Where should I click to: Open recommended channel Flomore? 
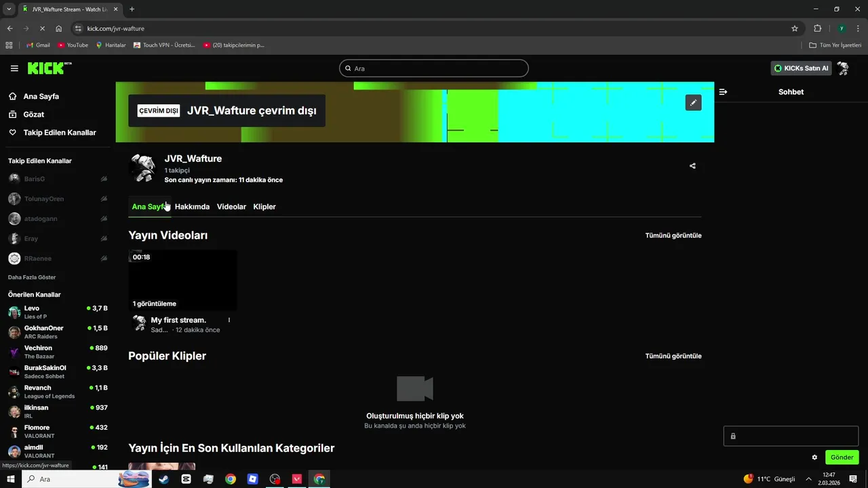[x=58, y=432]
